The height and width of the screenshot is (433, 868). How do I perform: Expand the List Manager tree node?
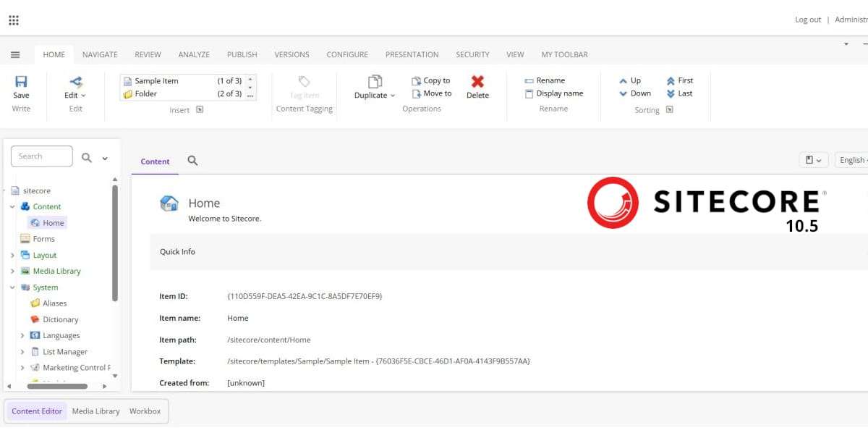(x=22, y=352)
